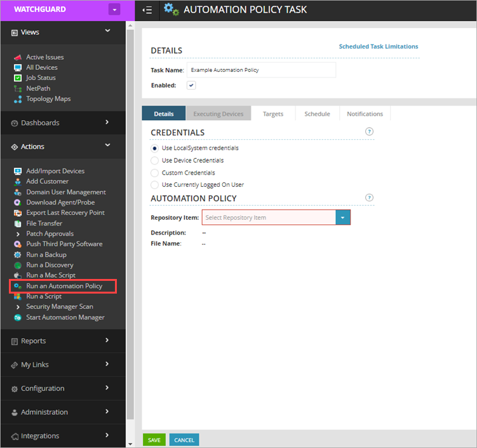Click the Run an Automation Policy gears icon
This screenshot has height=448, width=477.
[18, 286]
